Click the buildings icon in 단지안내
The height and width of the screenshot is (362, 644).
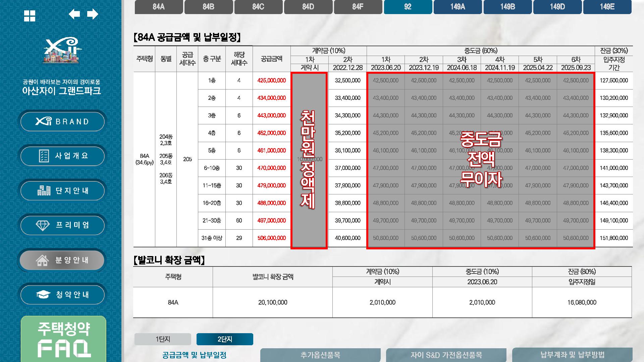tap(44, 190)
